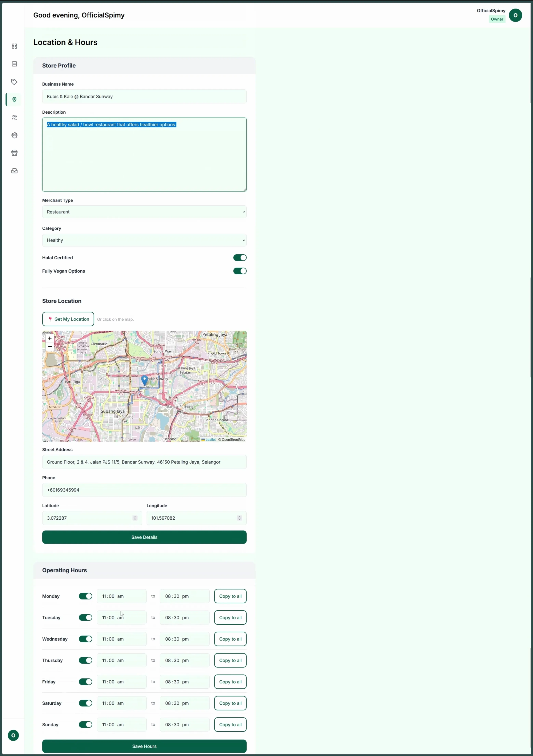Click the Get My Location button
The height and width of the screenshot is (756, 533).
(68, 319)
